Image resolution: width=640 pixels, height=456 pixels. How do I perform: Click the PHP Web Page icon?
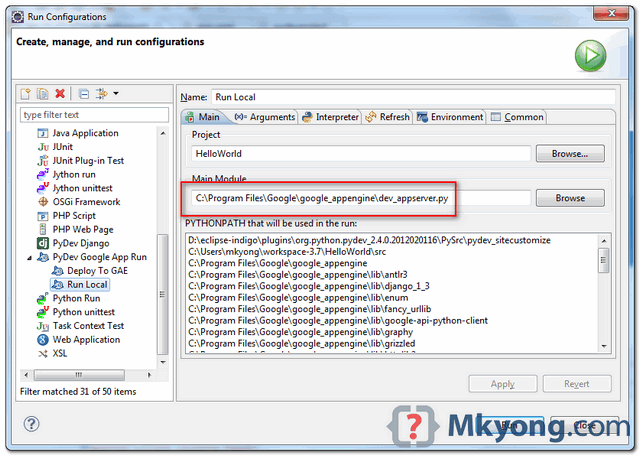click(x=42, y=229)
